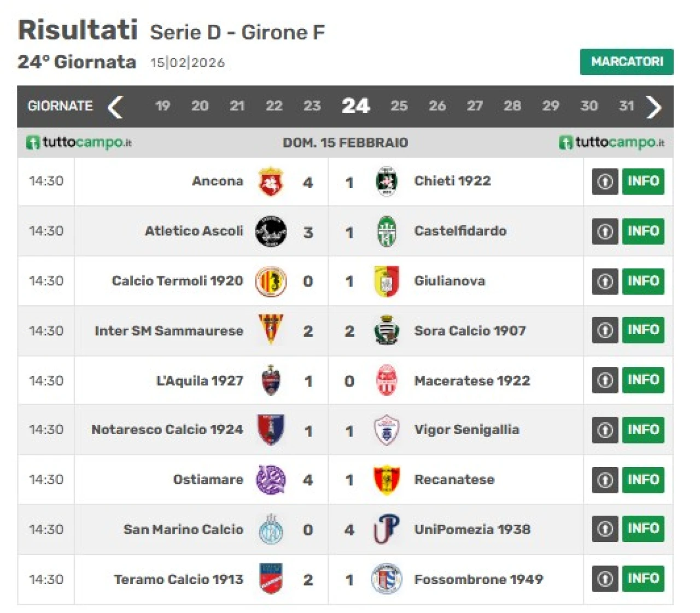Open giornata 31
Viewport: 700px width, 613px height.
click(626, 106)
